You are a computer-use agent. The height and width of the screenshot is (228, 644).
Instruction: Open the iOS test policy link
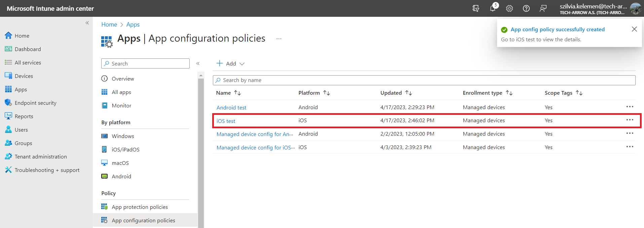tap(226, 121)
